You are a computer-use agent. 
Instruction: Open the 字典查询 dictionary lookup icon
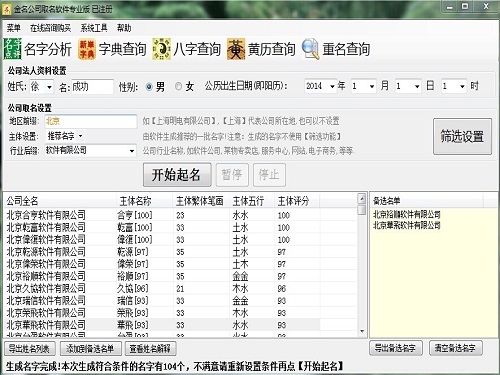(87, 49)
